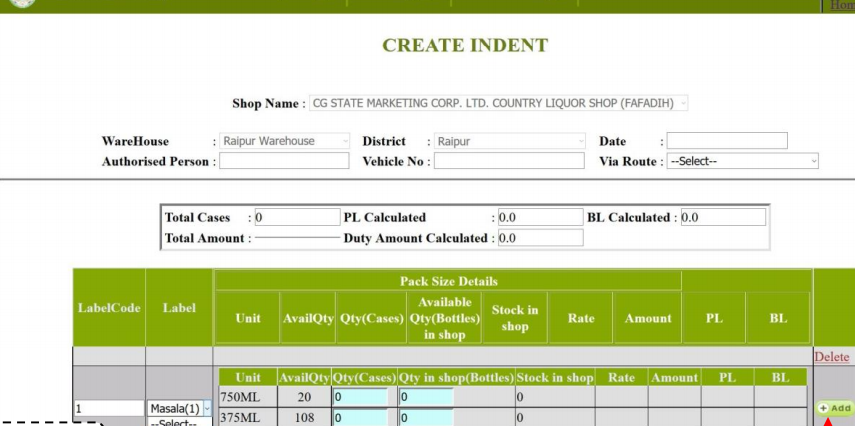Select AvailQty value 20
The width and height of the screenshot is (855, 426).
[304, 397]
